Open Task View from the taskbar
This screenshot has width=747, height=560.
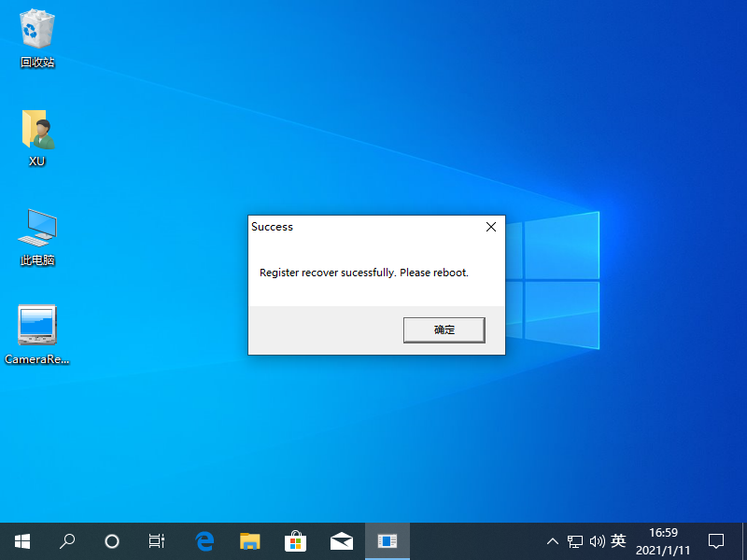click(157, 540)
